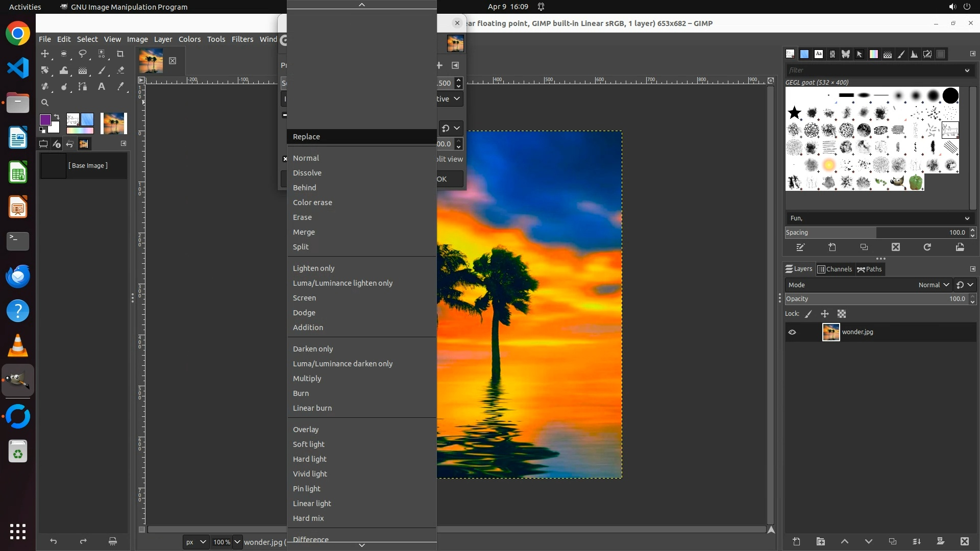Select the Crop tool in toolbox
Viewport: 980px width, 551px height.
(x=120, y=54)
